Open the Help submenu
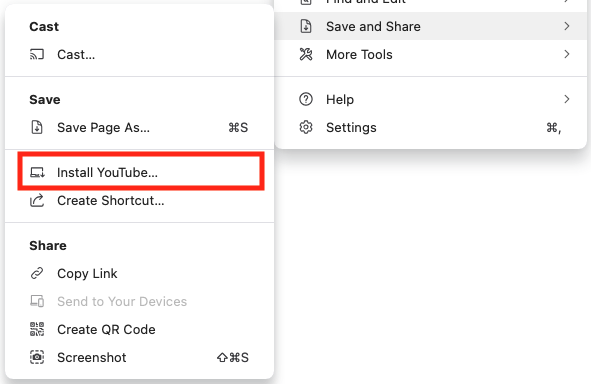 430,99
